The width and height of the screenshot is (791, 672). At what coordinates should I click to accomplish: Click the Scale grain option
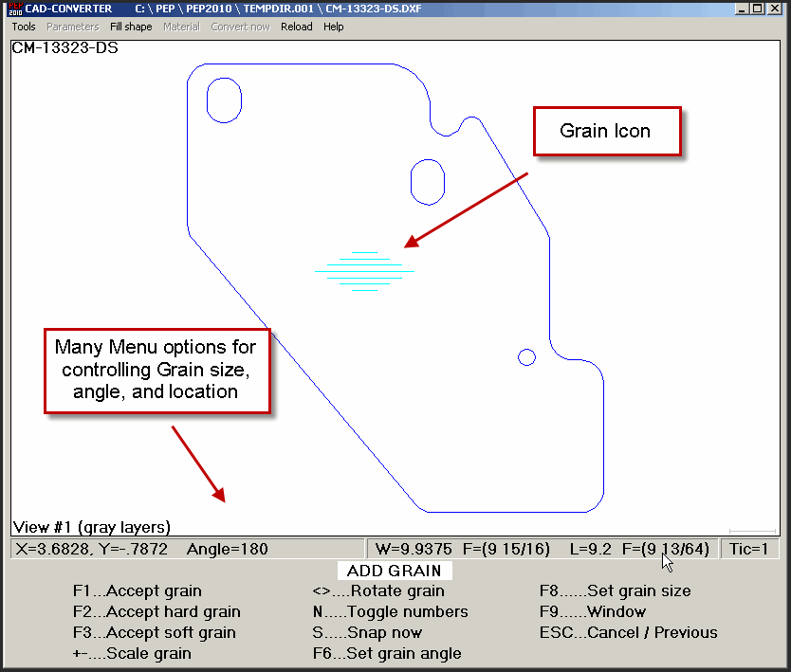point(132,653)
